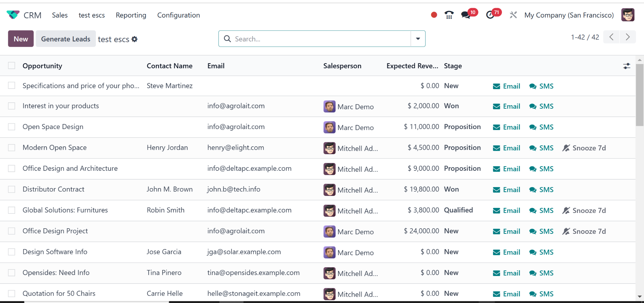This screenshot has width=644, height=303.
Task: Snooze 7d the Global Solutions: Furnitures opportunity
Action: 584,210
